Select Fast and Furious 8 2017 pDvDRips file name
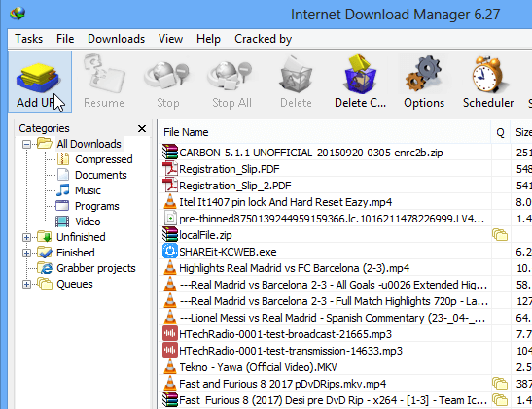 pyautogui.click(x=283, y=384)
